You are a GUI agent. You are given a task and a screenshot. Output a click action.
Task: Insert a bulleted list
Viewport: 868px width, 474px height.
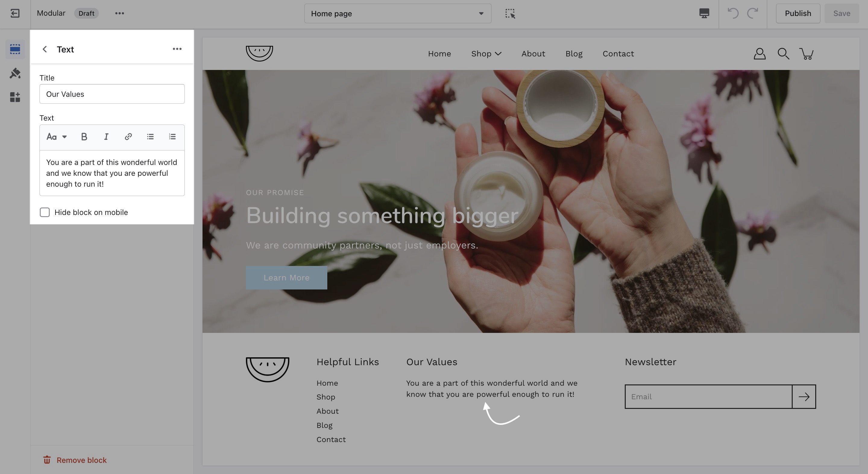150,137
